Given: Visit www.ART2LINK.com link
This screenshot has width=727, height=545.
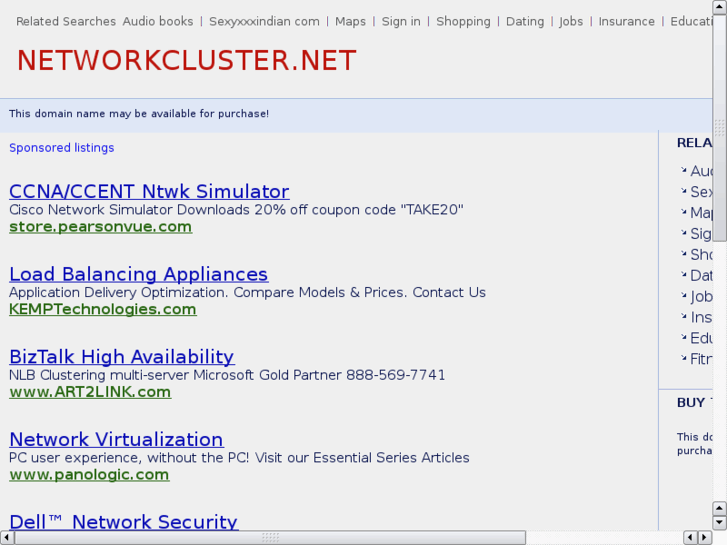Looking at the screenshot, I should click(90, 392).
